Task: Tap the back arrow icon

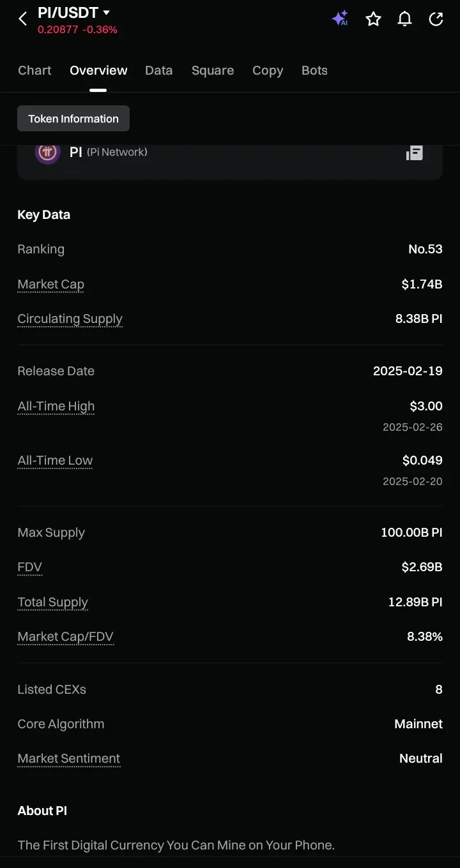Action: pyautogui.click(x=23, y=19)
